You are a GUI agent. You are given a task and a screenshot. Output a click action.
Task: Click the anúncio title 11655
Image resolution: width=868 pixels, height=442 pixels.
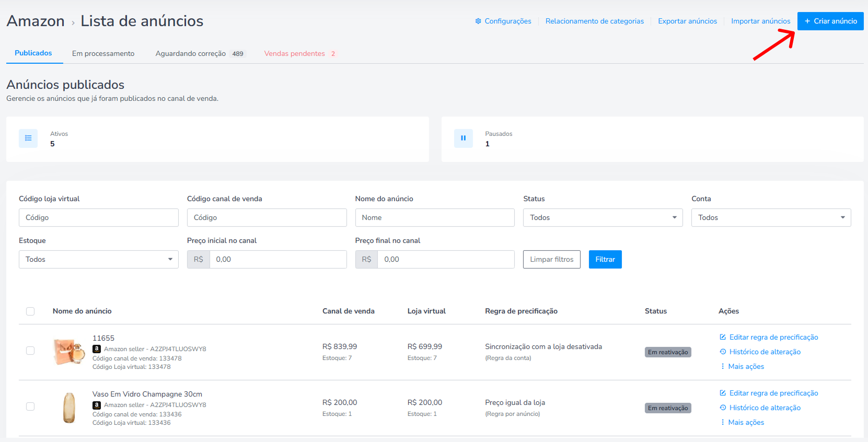click(x=103, y=339)
